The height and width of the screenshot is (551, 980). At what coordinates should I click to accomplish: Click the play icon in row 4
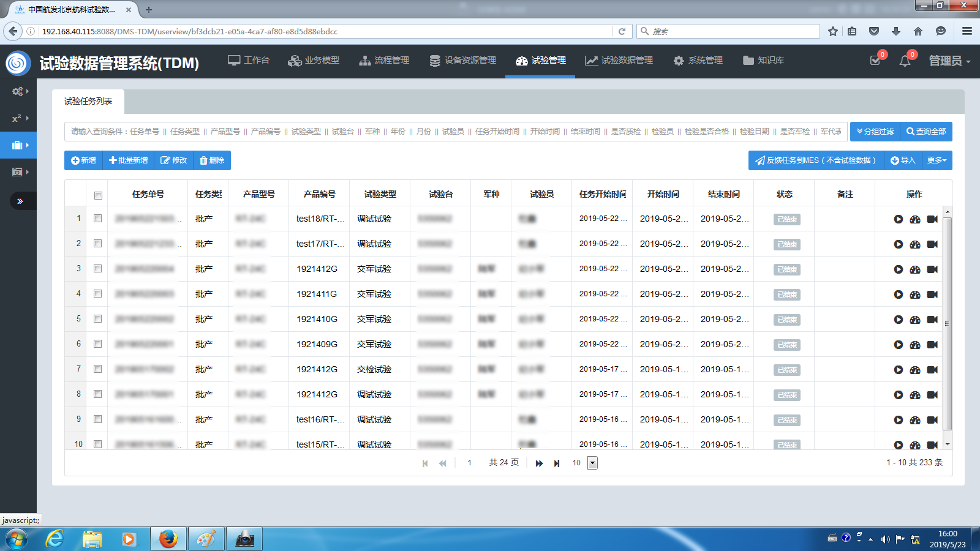899,294
